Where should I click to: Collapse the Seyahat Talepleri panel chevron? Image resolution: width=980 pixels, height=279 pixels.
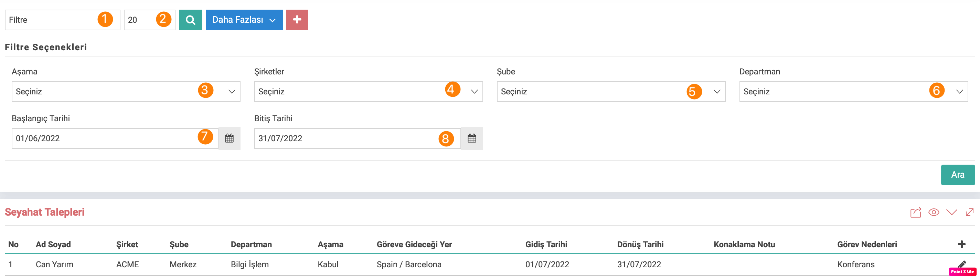[951, 212]
